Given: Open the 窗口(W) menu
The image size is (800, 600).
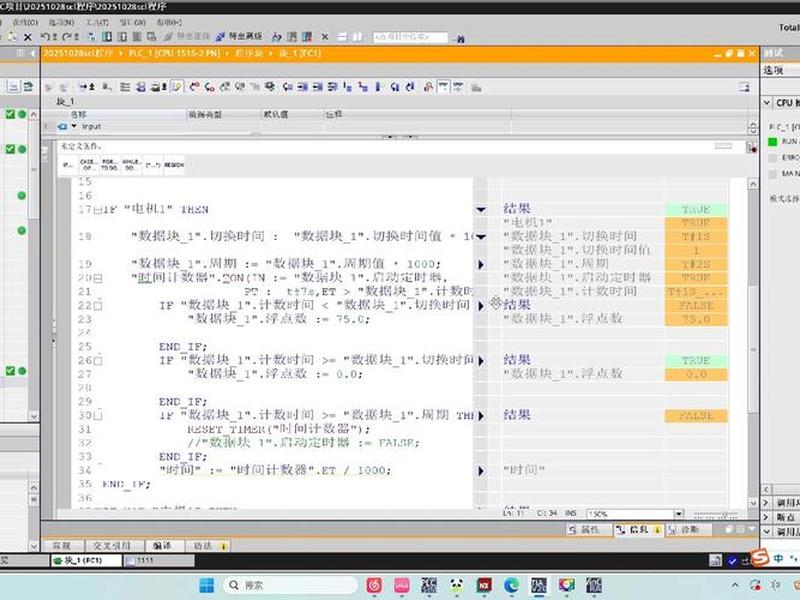Looking at the screenshot, I should (x=133, y=22).
